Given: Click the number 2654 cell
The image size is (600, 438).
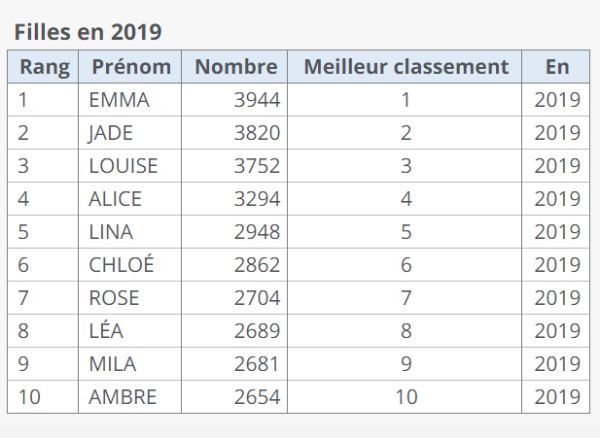Looking at the screenshot, I should click(257, 397).
